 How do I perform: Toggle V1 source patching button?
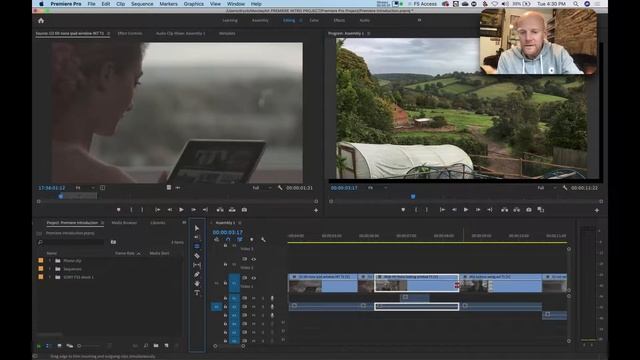pyautogui.click(x=216, y=283)
